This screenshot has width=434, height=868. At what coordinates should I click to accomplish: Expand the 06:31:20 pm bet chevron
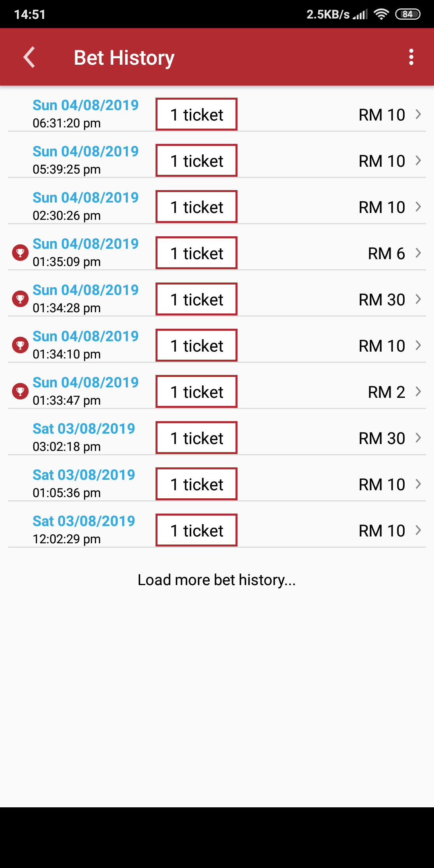click(418, 115)
